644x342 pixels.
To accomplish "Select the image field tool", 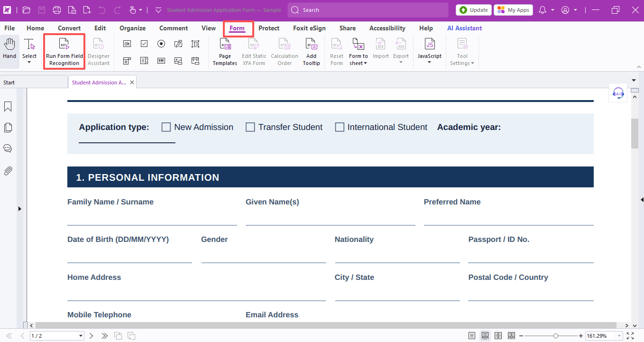I will coord(178,61).
